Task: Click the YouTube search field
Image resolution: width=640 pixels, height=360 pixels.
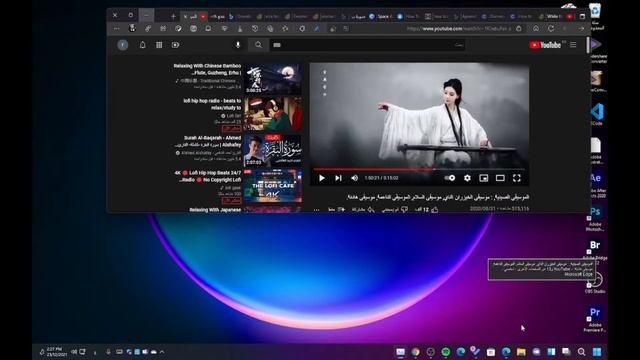Action: 367,45
